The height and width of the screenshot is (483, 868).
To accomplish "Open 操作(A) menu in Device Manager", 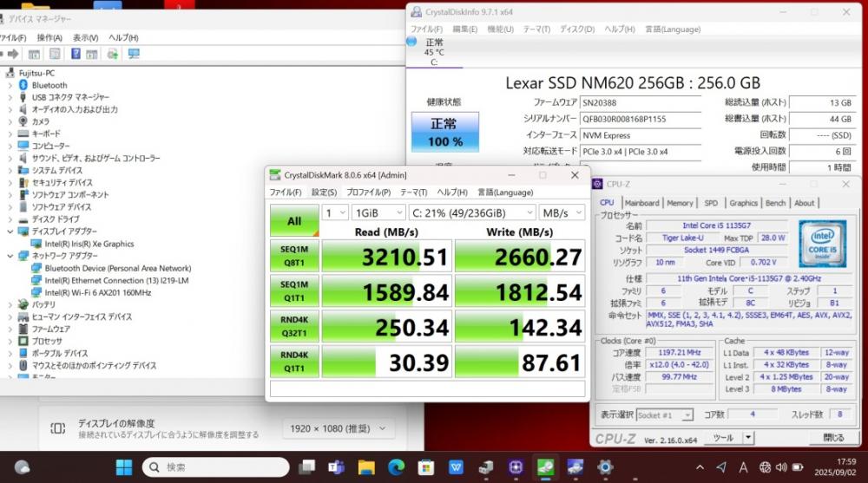I will coord(49,37).
